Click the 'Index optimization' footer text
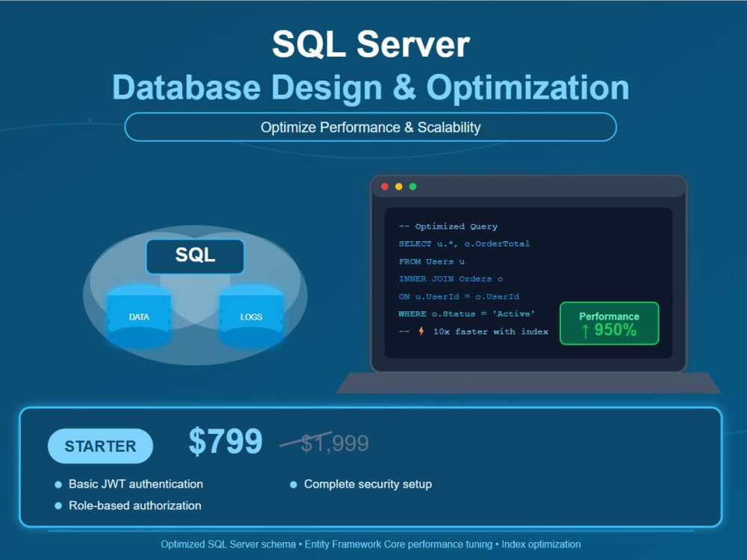Screen dimensions: 747x560 [541, 544]
